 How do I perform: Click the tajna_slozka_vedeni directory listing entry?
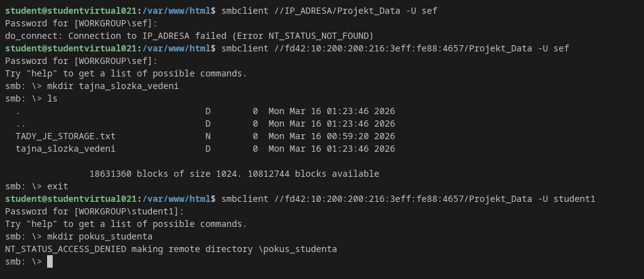[x=66, y=149]
